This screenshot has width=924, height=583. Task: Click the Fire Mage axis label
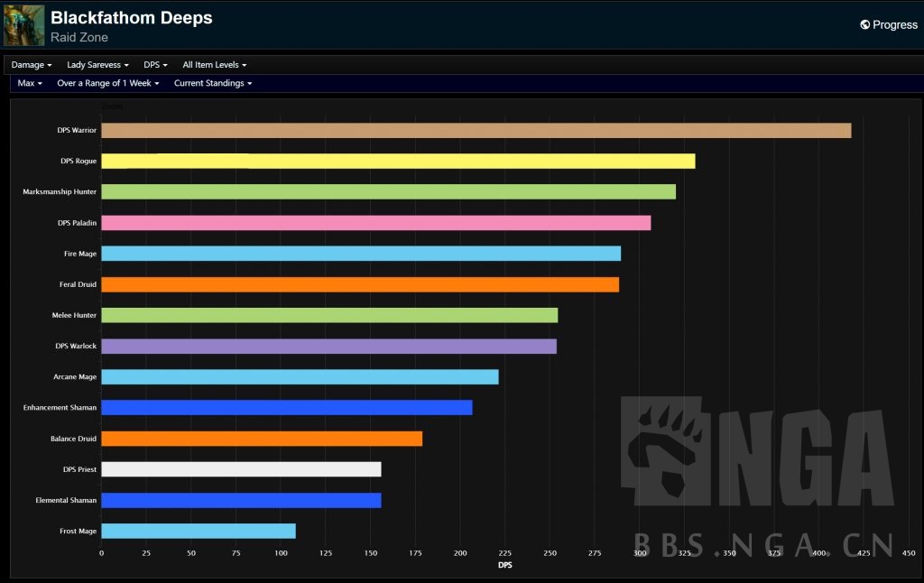click(x=80, y=254)
